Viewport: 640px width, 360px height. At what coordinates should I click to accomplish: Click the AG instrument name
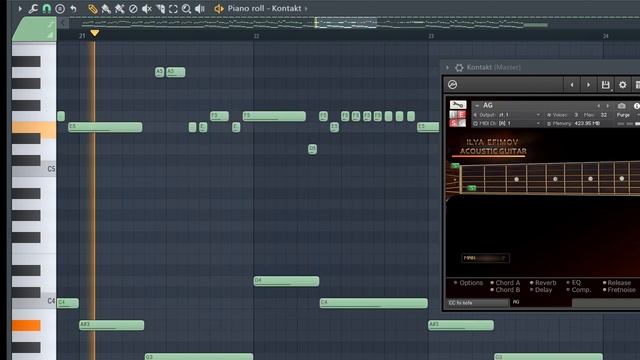[x=488, y=105]
